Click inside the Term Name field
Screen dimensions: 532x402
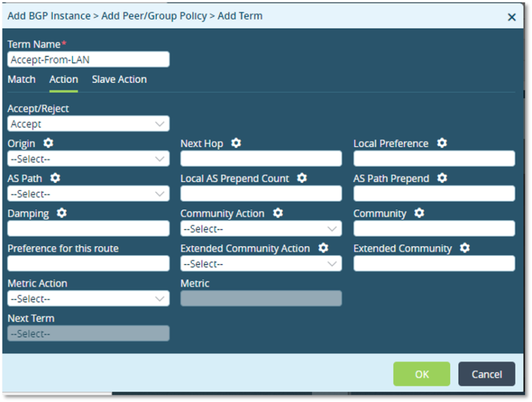[88, 59]
